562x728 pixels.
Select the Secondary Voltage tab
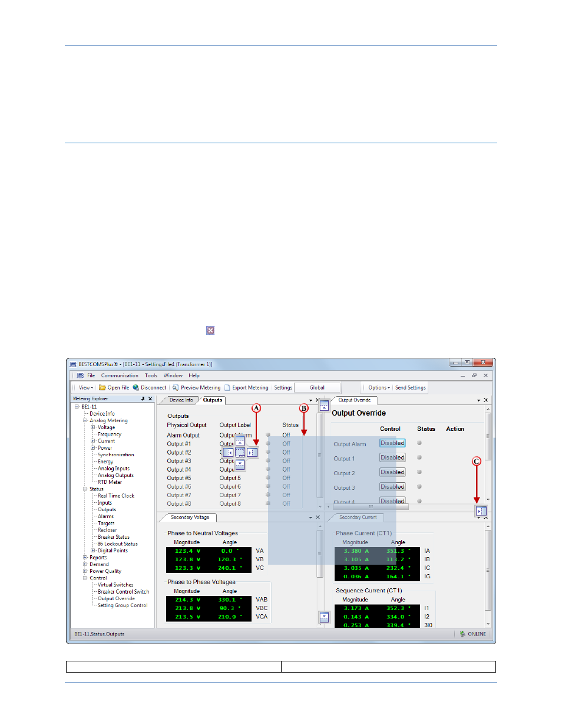(190, 518)
